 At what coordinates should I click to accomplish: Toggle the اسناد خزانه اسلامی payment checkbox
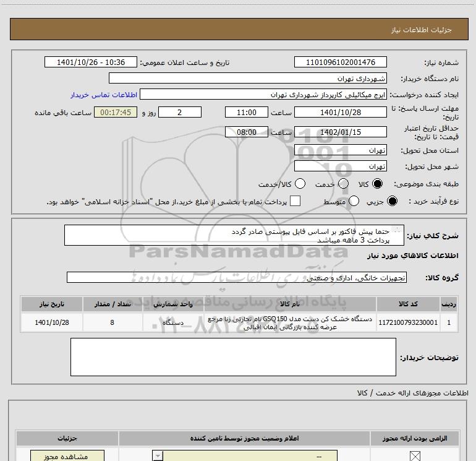point(295,201)
